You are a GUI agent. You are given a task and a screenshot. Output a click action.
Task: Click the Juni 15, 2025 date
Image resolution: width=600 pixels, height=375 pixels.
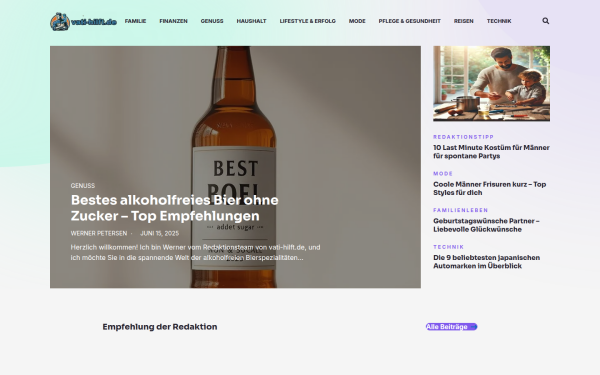click(x=160, y=233)
